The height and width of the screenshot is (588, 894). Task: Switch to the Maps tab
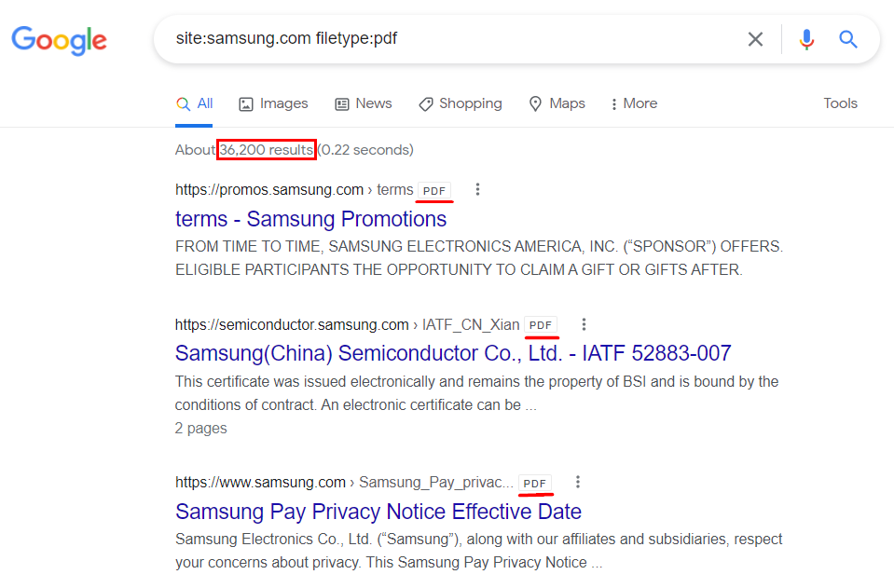click(557, 103)
